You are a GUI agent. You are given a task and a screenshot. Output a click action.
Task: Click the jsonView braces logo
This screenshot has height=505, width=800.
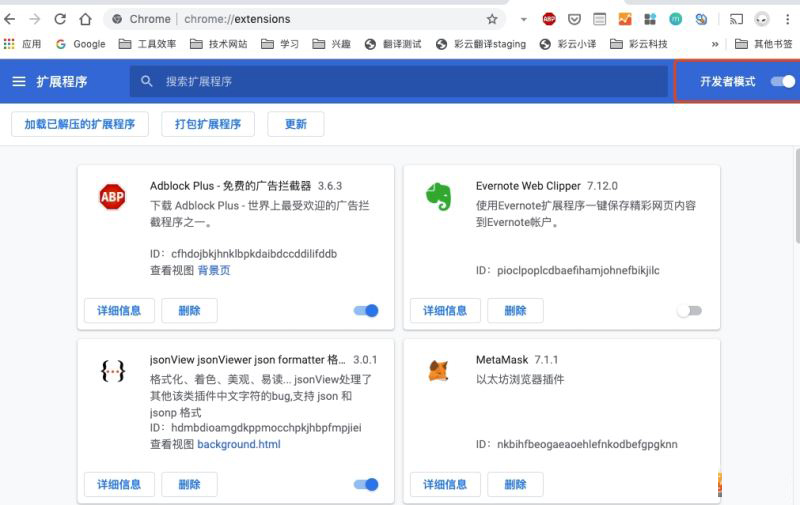(112, 371)
